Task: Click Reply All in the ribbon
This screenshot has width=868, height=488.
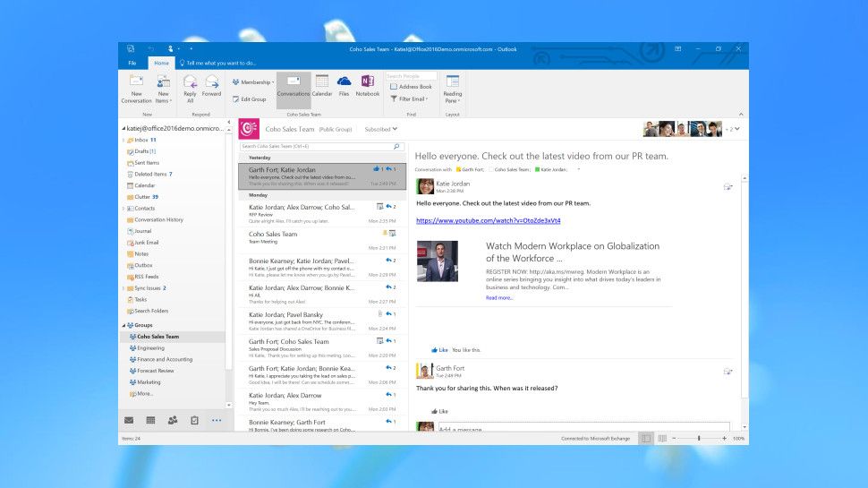Action: click(x=190, y=89)
